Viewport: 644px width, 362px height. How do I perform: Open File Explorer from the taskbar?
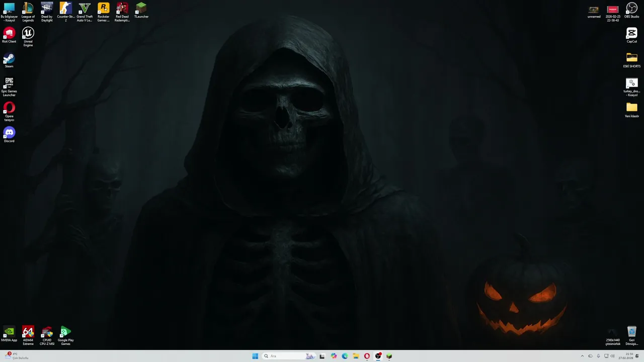tap(356, 356)
